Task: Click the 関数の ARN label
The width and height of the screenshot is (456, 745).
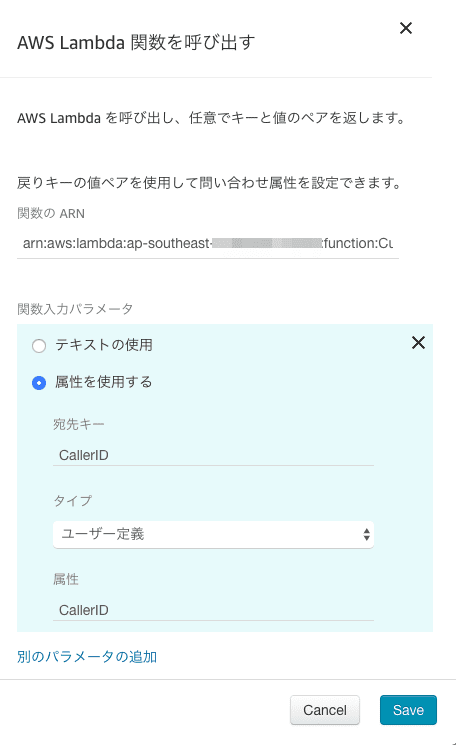Action: (51, 213)
